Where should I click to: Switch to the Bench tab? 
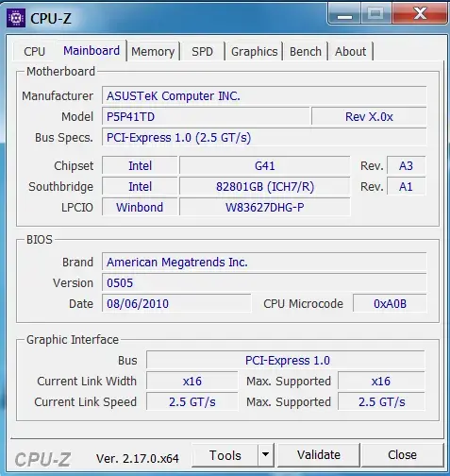[x=306, y=52]
